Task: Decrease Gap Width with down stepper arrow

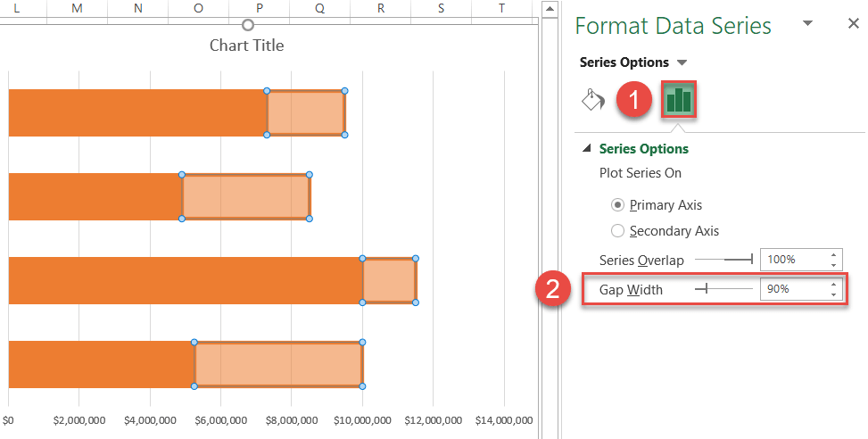Action: pos(834,294)
